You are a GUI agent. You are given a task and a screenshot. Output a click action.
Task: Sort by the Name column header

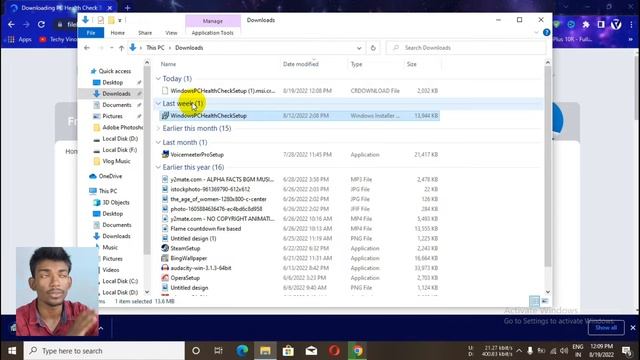click(x=168, y=64)
